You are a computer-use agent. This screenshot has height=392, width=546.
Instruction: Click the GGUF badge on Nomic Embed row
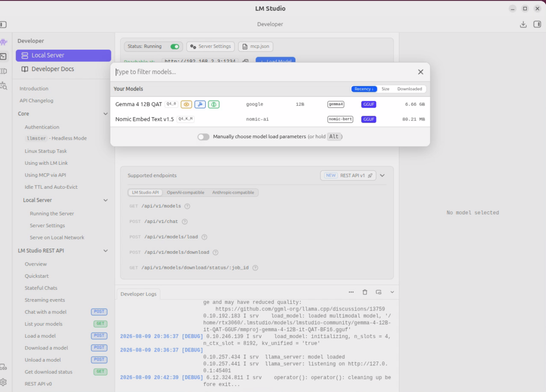click(x=368, y=119)
